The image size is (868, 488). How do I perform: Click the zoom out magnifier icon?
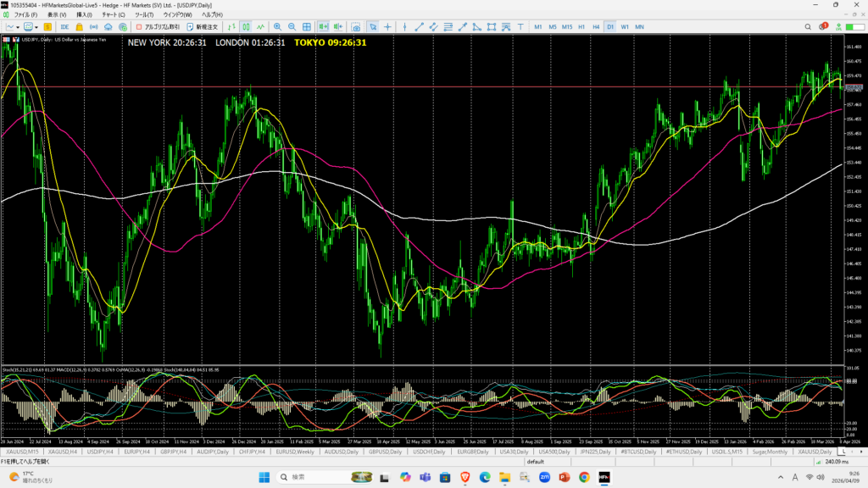(x=293, y=27)
